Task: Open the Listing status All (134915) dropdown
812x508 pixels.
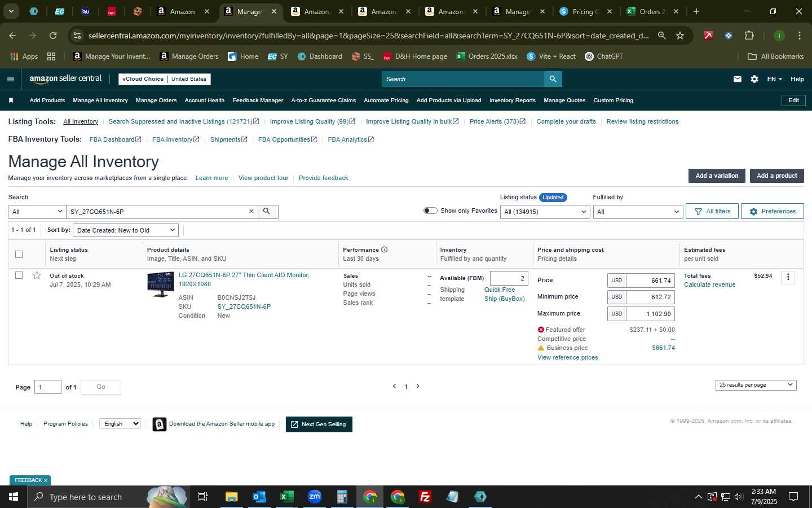Action: [x=545, y=212]
